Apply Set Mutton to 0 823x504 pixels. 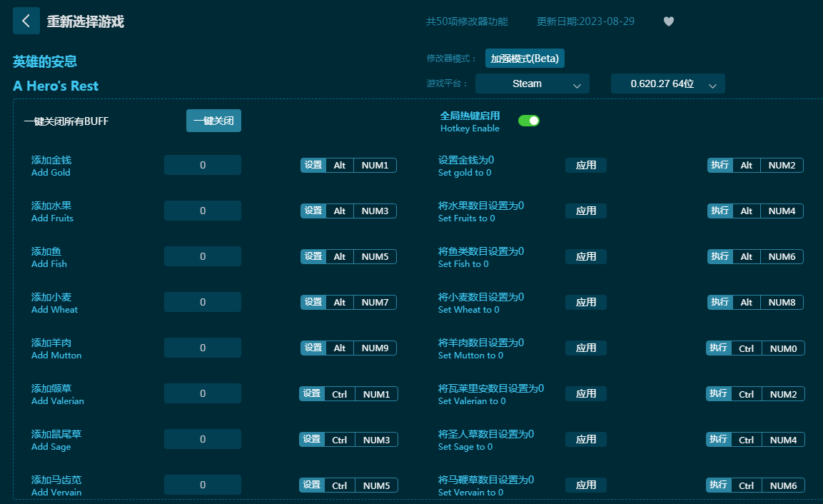click(x=586, y=348)
